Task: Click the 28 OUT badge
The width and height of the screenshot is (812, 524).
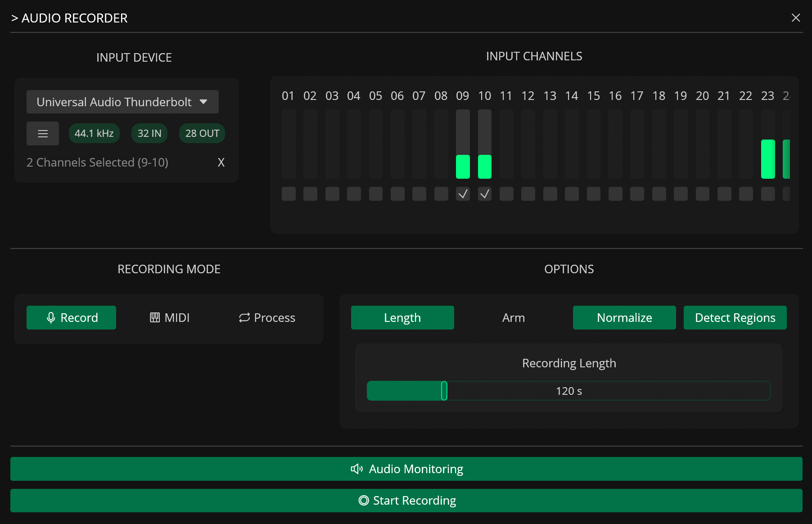Action: click(x=202, y=133)
